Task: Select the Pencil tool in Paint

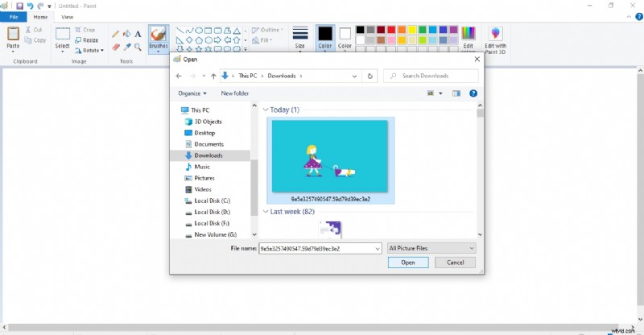Action: [116, 34]
